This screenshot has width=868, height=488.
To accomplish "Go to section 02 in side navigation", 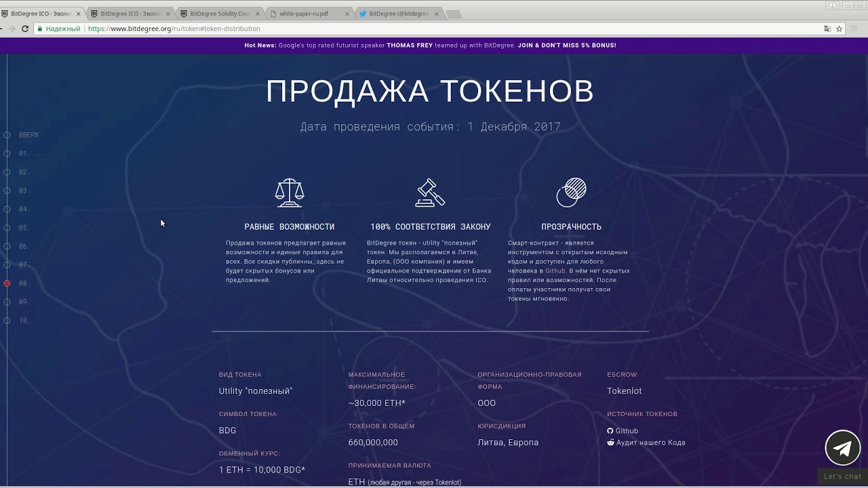I will 24,172.
